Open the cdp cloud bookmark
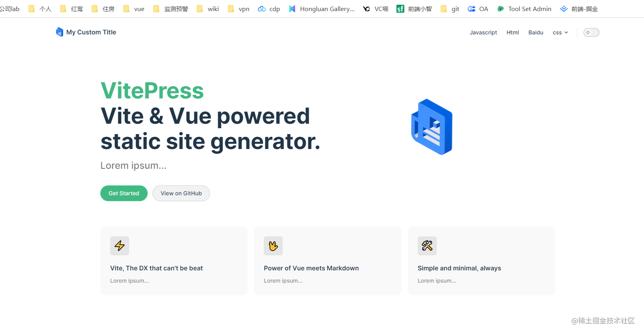 [269, 9]
